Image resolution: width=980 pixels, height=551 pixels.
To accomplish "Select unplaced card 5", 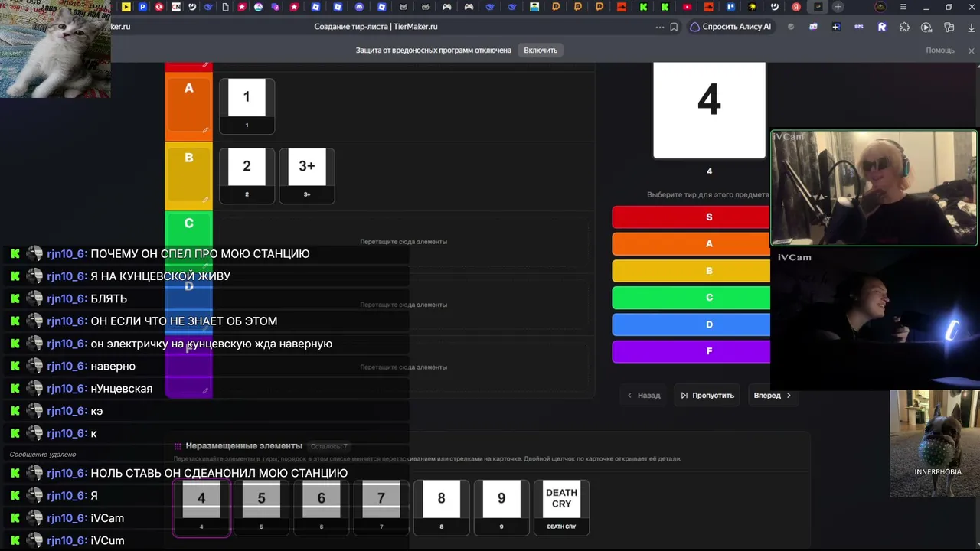I will [x=261, y=507].
